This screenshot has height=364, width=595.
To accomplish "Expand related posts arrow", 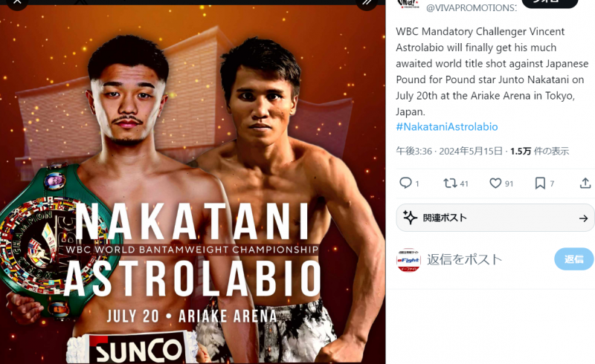I will pos(584,218).
